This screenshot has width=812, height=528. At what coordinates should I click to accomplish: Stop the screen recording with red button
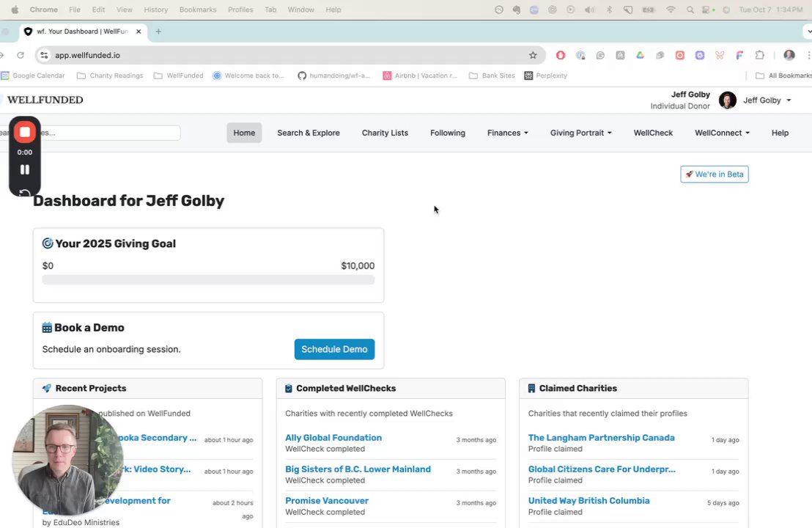point(24,132)
